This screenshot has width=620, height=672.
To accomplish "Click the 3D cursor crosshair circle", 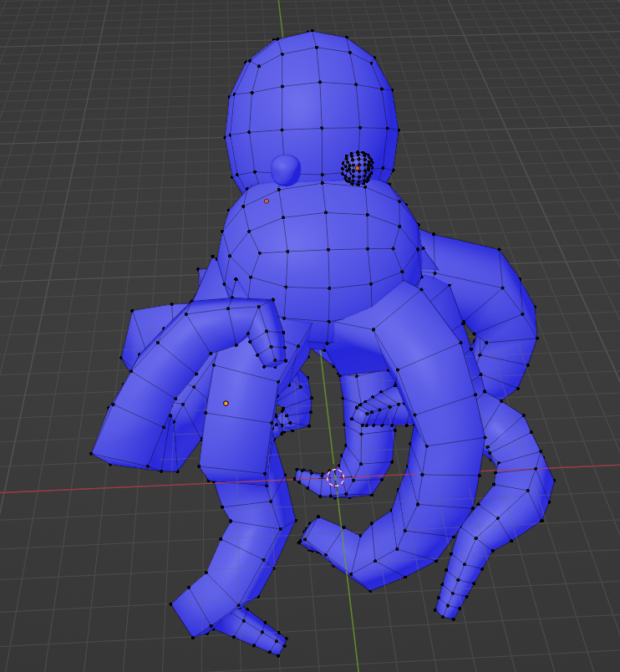I will click(335, 478).
